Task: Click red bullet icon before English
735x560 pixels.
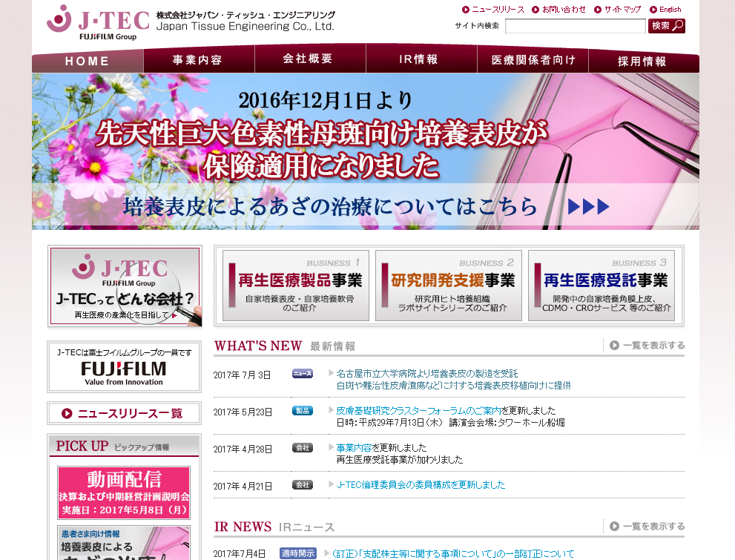Action: (653, 10)
